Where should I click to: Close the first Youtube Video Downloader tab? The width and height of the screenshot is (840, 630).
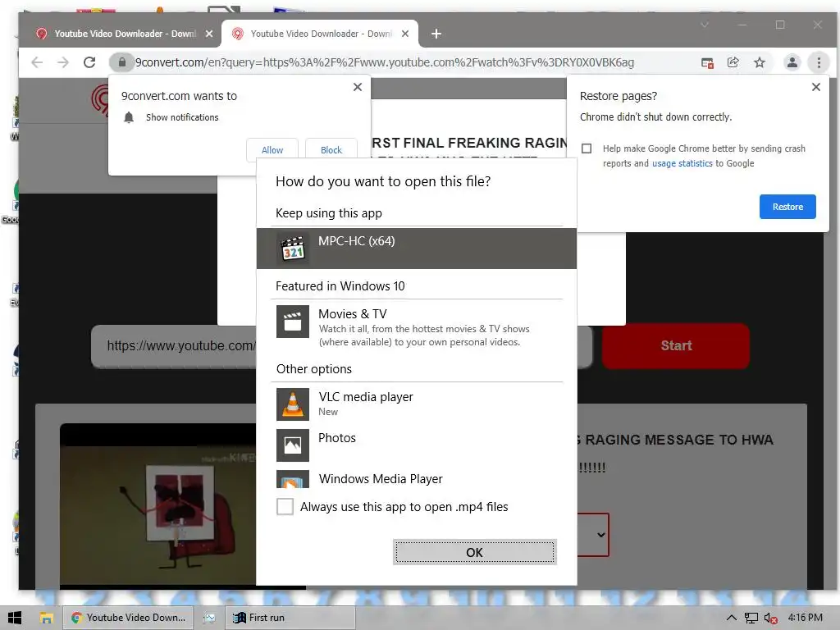(x=209, y=34)
